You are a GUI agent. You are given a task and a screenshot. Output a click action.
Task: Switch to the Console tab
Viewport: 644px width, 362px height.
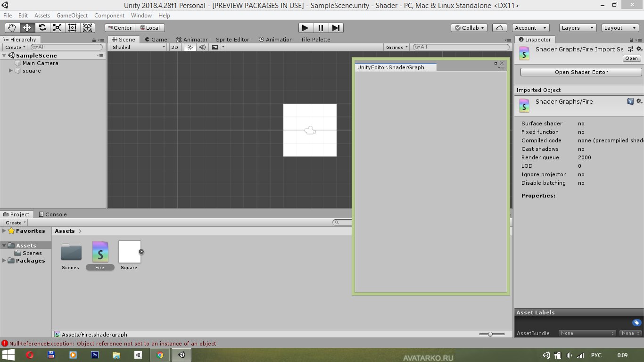pyautogui.click(x=52, y=214)
